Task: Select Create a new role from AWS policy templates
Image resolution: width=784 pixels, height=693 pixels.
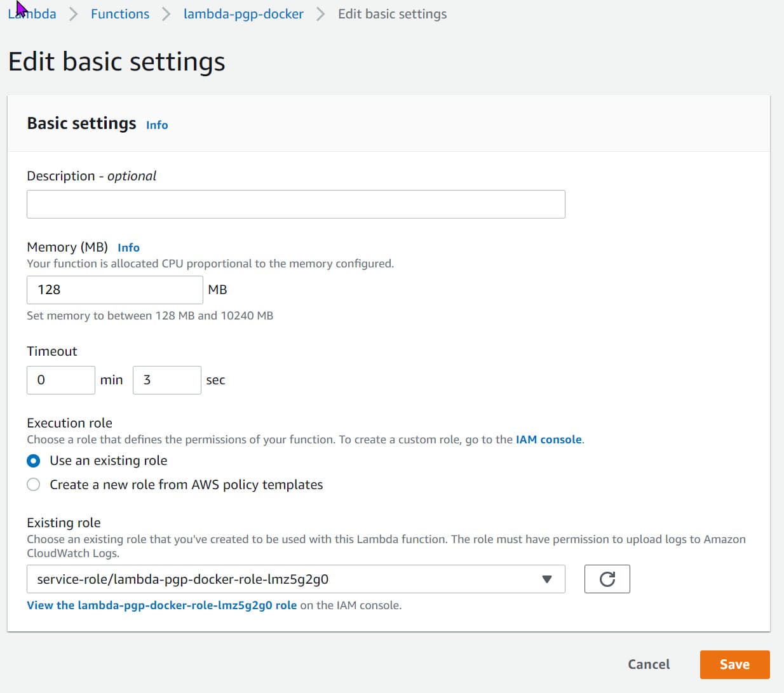Action: [34, 485]
